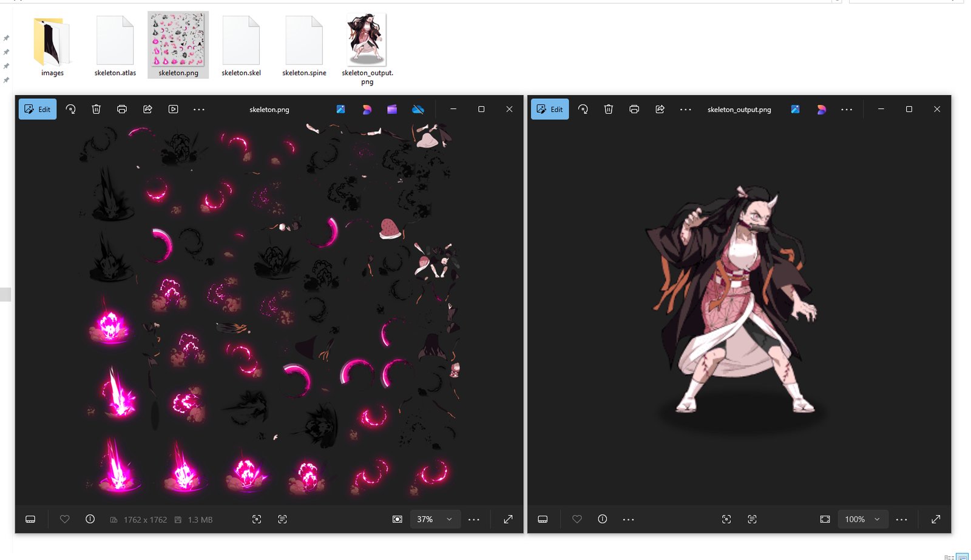Open more options in skeleton_output.png title bar

click(847, 109)
